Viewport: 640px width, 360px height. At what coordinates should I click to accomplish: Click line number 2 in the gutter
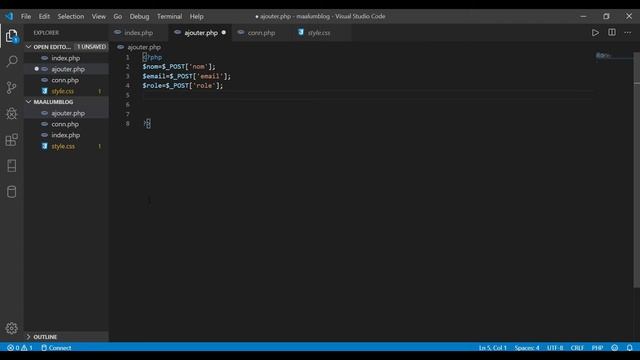(x=127, y=67)
